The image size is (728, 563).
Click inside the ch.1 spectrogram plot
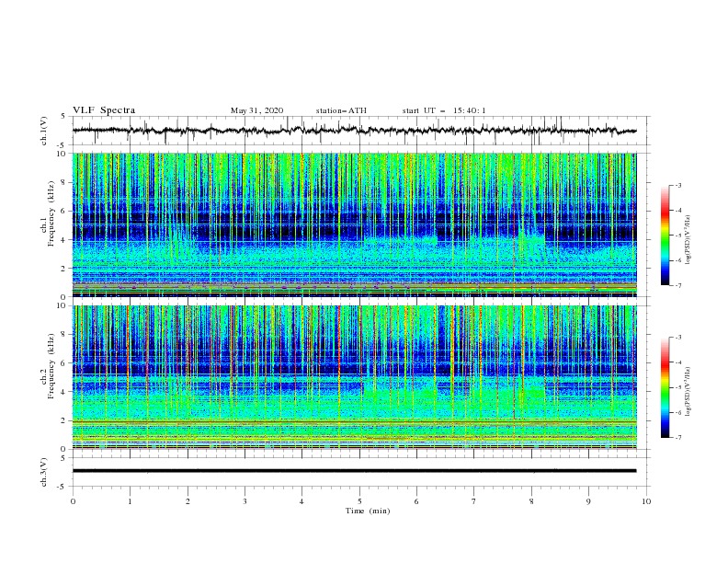[x=355, y=224]
